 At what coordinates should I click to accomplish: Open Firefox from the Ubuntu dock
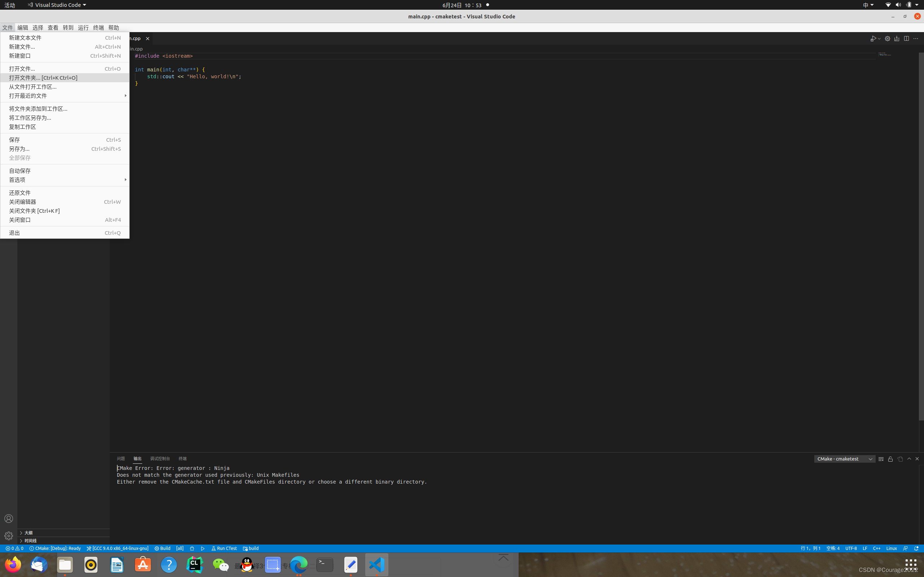coord(13,564)
